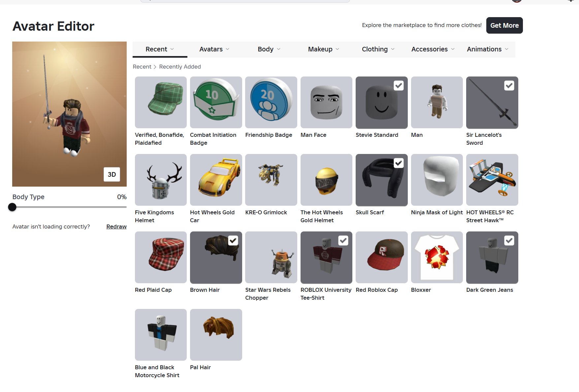Image resolution: width=579 pixels, height=392 pixels.
Task: Expand the Animations dropdown
Action: point(488,49)
